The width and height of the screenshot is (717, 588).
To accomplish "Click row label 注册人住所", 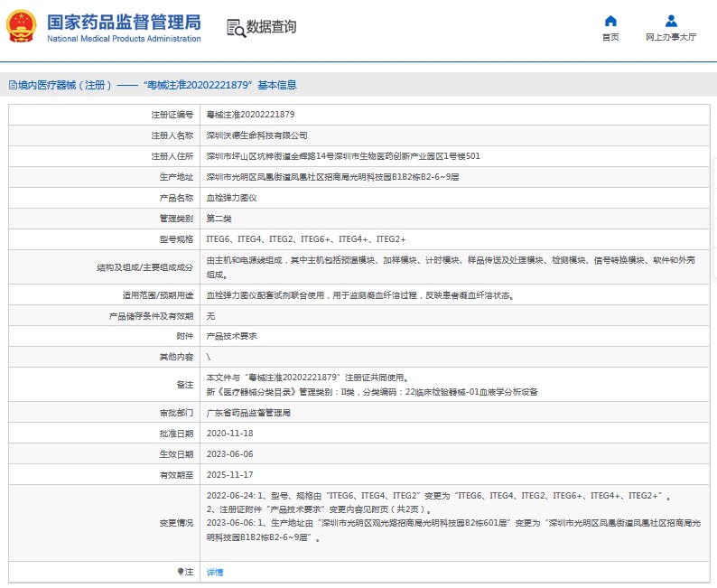I will pos(172,156).
